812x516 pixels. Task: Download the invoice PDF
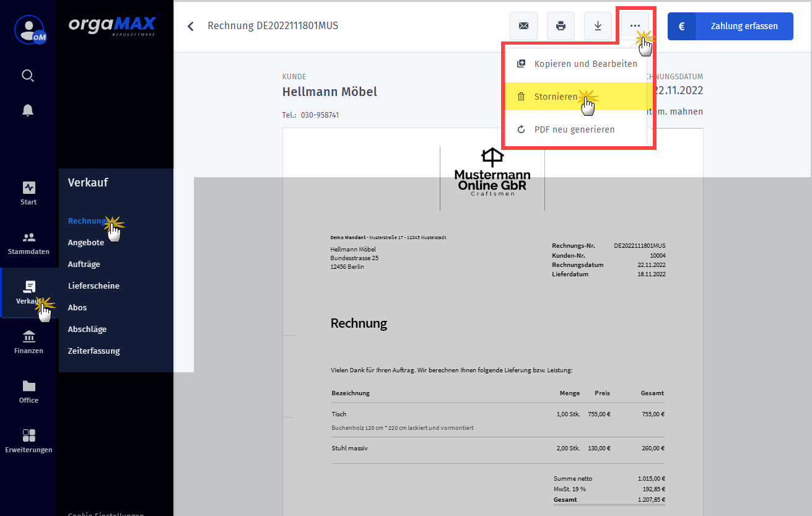click(598, 26)
